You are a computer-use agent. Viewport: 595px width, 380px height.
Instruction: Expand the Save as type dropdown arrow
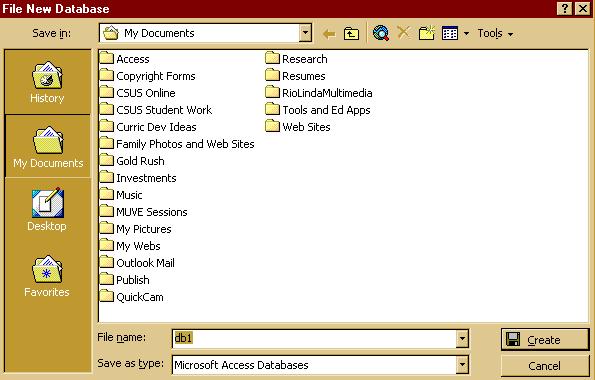tap(462, 365)
